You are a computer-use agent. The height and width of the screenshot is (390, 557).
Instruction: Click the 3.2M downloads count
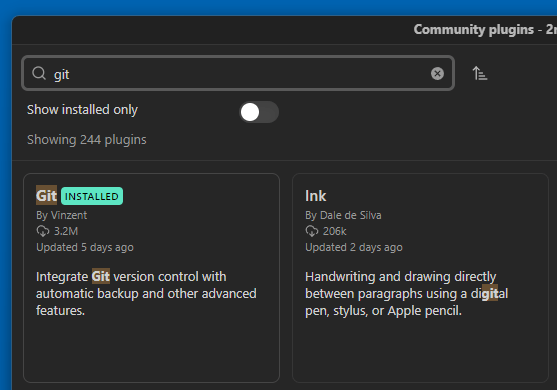[66, 231]
